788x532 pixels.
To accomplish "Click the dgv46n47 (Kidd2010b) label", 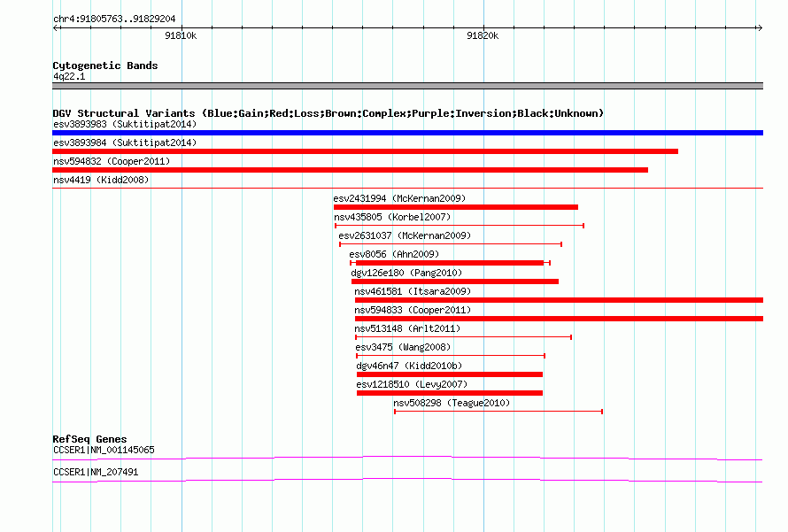I will [409, 366].
